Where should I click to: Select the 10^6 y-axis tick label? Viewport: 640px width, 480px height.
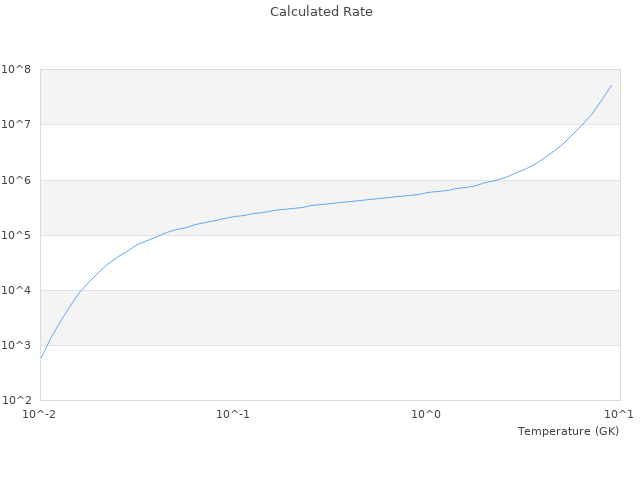point(16,180)
